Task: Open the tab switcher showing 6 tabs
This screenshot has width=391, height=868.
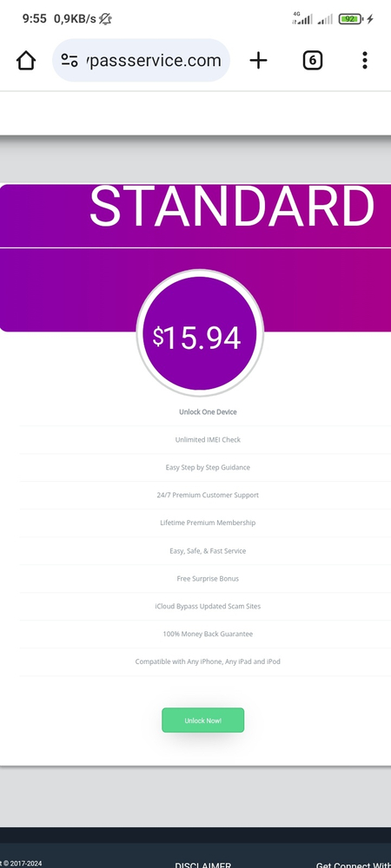Action: 312,61
